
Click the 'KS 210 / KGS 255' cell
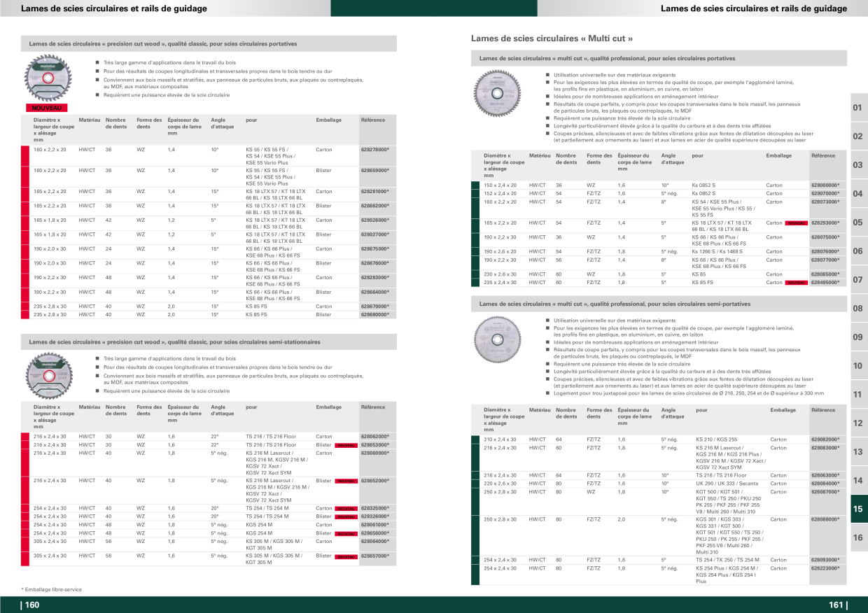pyautogui.click(x=716, y=439)
